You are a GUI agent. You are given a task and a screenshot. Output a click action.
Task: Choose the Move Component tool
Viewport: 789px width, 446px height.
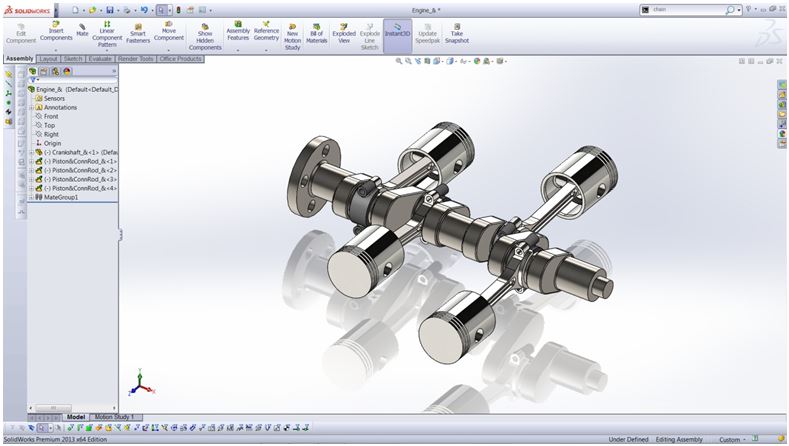169,31
